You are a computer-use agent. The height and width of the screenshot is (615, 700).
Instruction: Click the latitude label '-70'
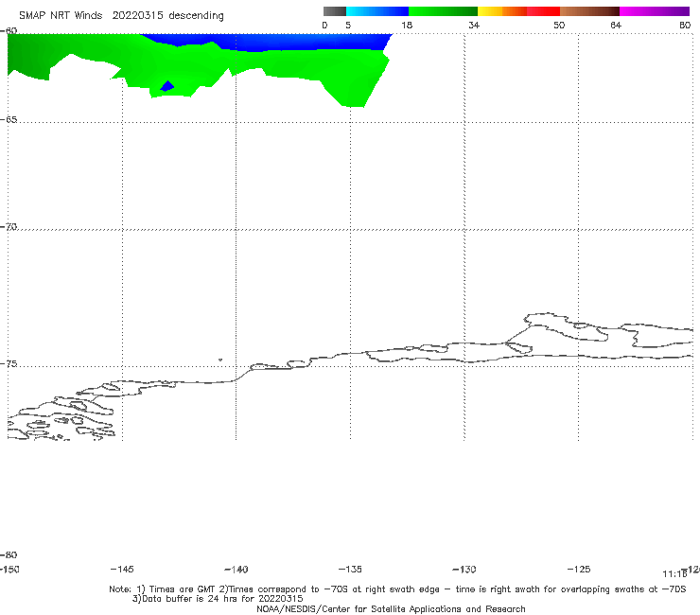pyautogui.click(x=9, y=227)
